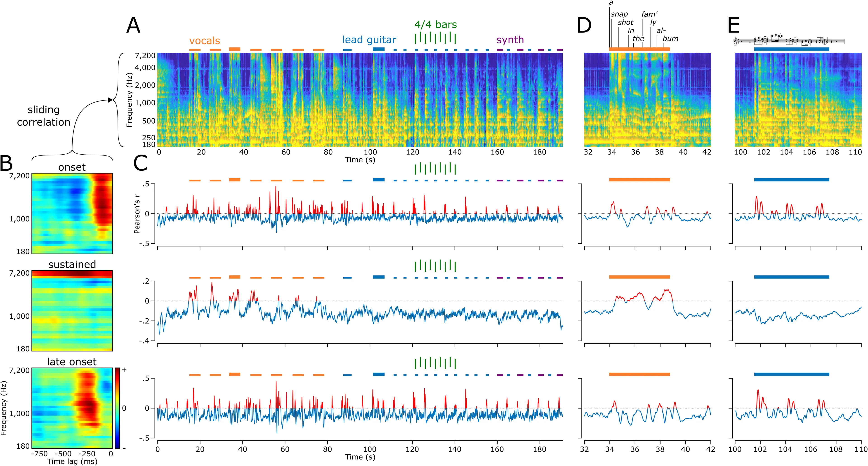Click the purple 'synth' label
This screenshot has width=868, height=466.
tap(510, 40)
